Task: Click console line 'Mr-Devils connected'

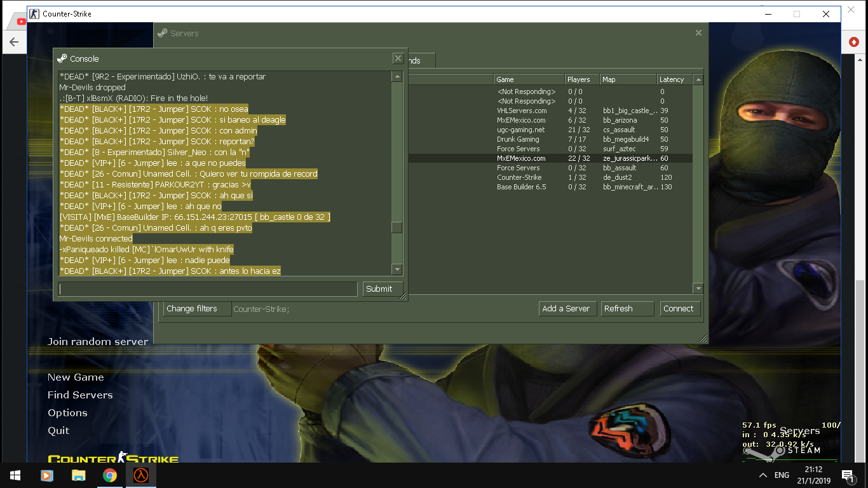Action: [x=96, y=239]
